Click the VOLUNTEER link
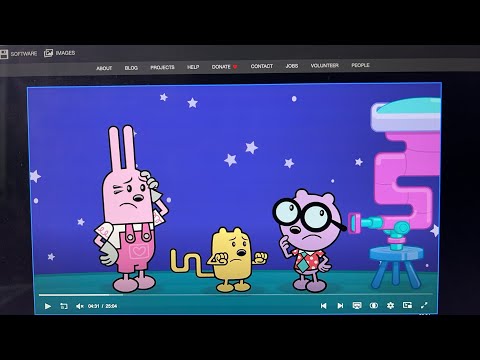 coord(325,66)
